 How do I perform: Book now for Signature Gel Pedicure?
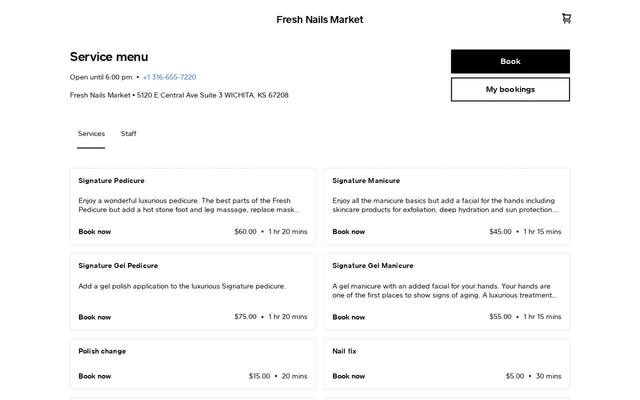[x=95, y=317]
